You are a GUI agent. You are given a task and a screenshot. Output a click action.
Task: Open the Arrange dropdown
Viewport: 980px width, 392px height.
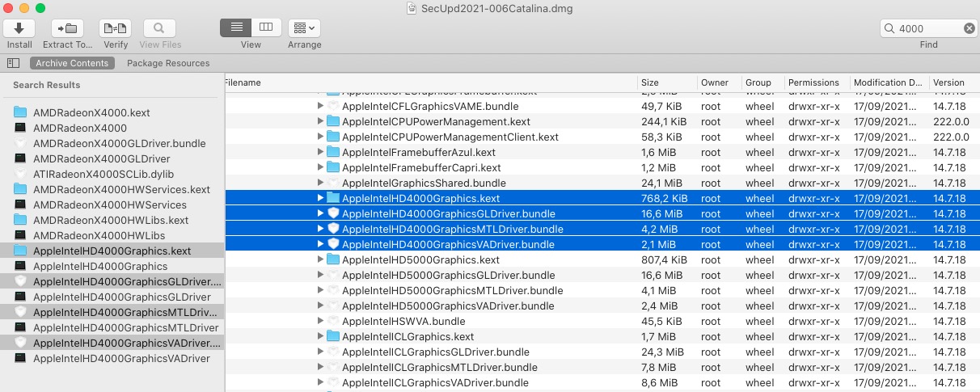[304, 27]
